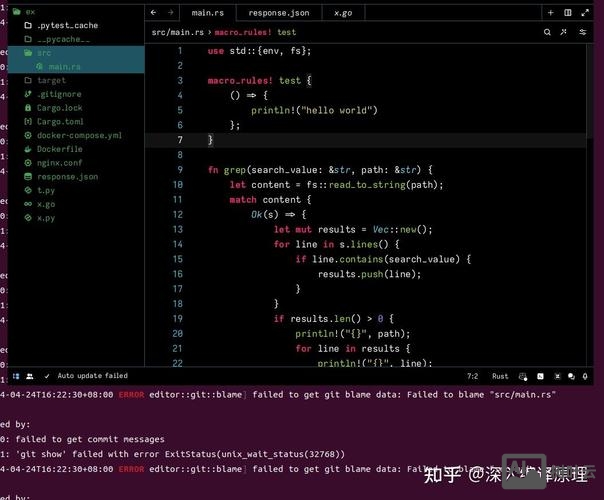Switch to the main.rs tab
Viewport: 604px width, 500px height.
208,13
